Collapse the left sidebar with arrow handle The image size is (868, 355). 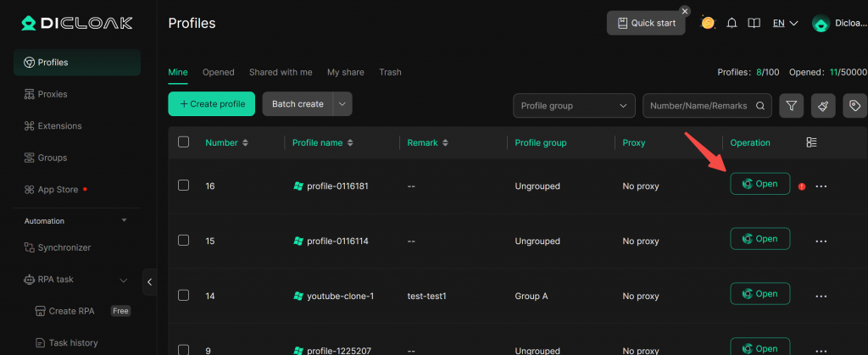[x=150, y=282]
